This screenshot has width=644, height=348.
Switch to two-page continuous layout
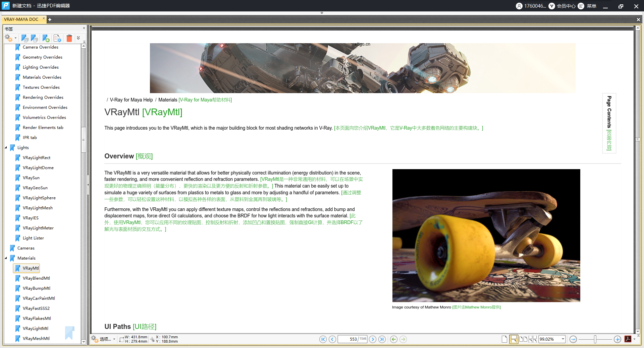(533, 339)
